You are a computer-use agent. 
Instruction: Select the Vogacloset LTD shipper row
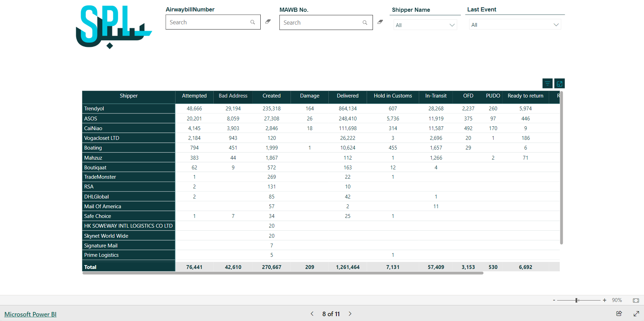click(x=129, y=138)
